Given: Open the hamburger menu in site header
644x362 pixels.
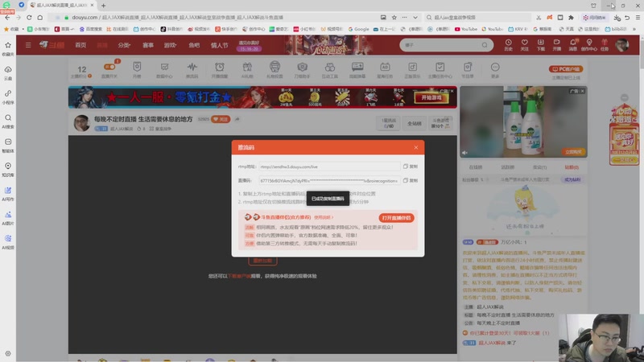Looking at the screenshot, I should tap(28, 45).
